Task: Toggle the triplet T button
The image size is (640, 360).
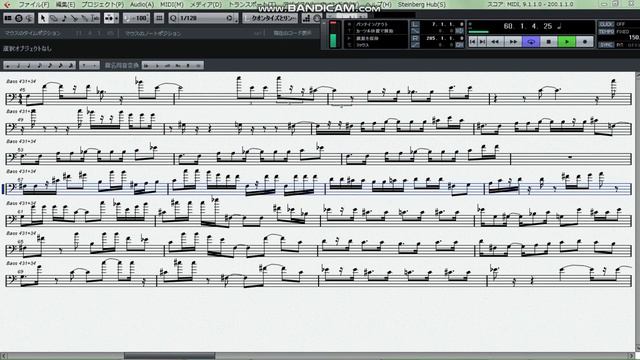Action: [x=84, y=65]
